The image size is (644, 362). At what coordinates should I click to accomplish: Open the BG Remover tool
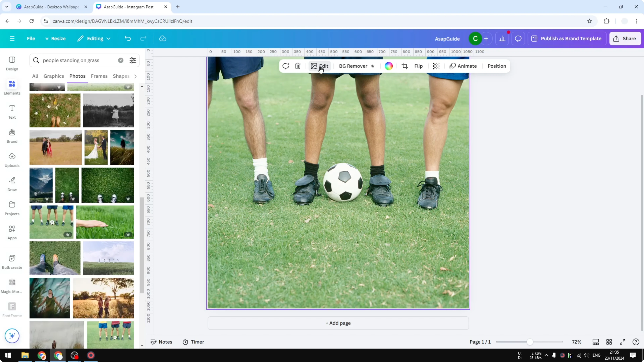point(353,66)
